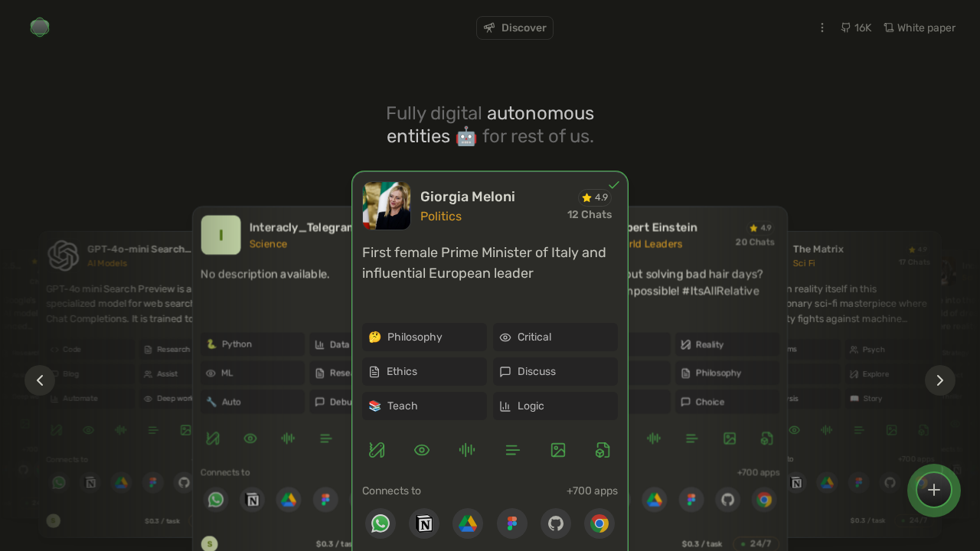
Task: Toggle the Critical capability tag
Action: pyautogui.click(x=555, y=337)
